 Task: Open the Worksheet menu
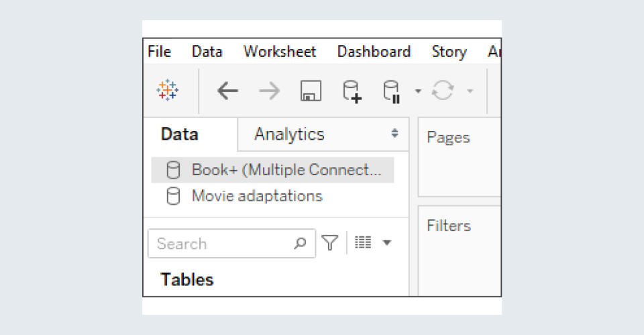pyautogui.click(x=280, y=52)
